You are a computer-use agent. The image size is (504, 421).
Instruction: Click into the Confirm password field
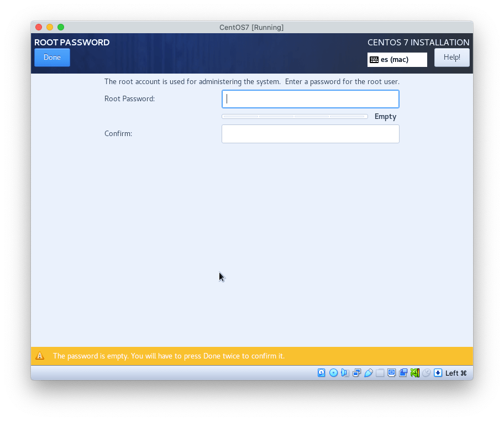coord(310,134)
